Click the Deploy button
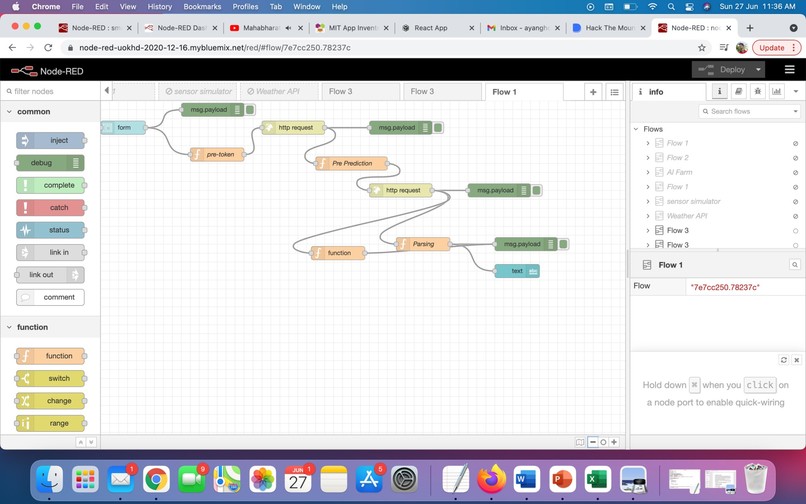The width and height of the screenshot is (806, 504). (x=723, y=69)
